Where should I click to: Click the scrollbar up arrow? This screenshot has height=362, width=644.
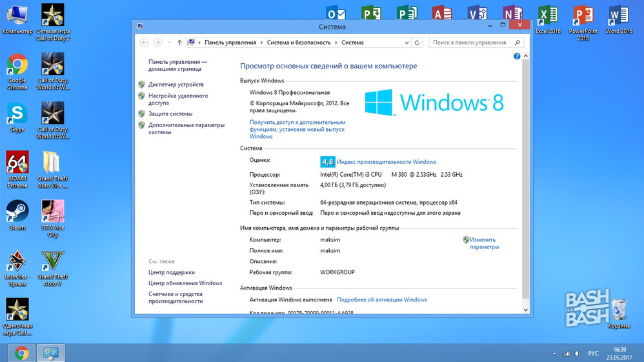[x=526, y=56]
